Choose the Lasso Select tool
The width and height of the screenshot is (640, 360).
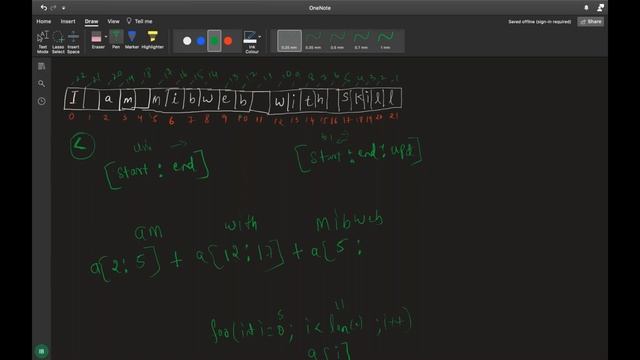pyautogui.click(x=58, y=42)
